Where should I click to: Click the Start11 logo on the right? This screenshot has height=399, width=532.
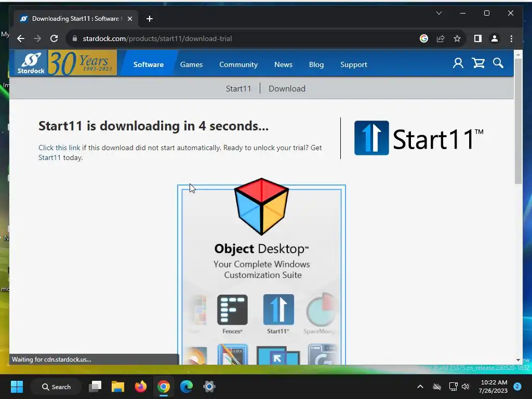419,138
